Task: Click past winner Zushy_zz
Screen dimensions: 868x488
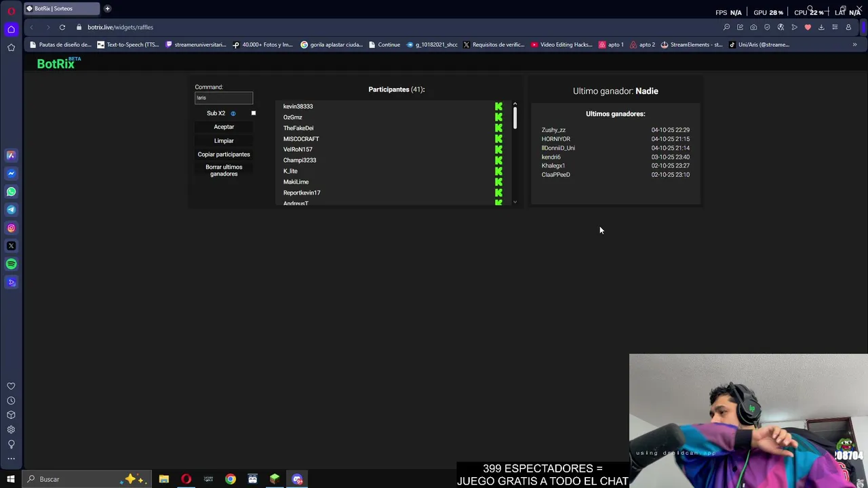Action: coord(553,130)
